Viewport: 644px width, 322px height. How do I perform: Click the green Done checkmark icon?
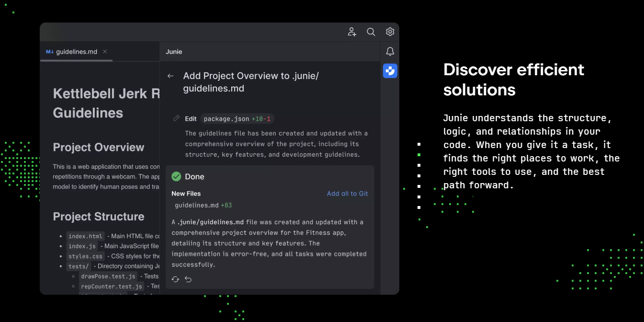[x=176, y=176]
